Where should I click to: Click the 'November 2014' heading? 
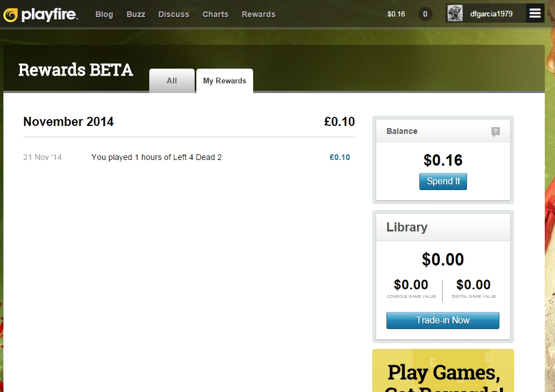click(68, 122)
